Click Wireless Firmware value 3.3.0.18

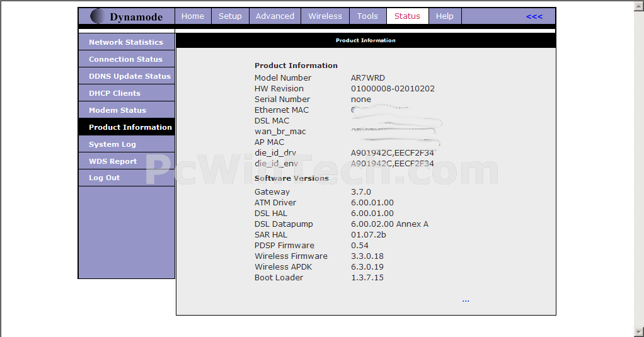pos(367,256)
